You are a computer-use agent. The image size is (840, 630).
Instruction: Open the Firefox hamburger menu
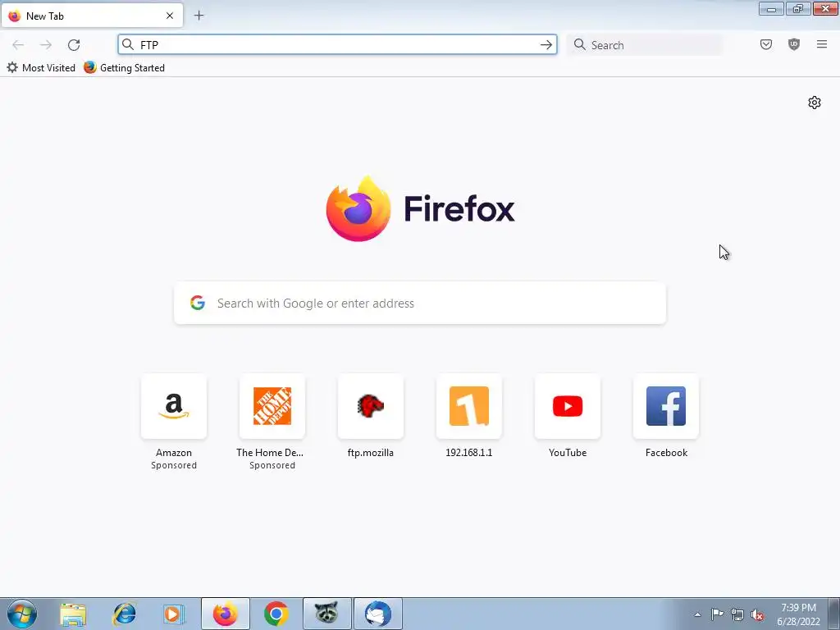822,45
